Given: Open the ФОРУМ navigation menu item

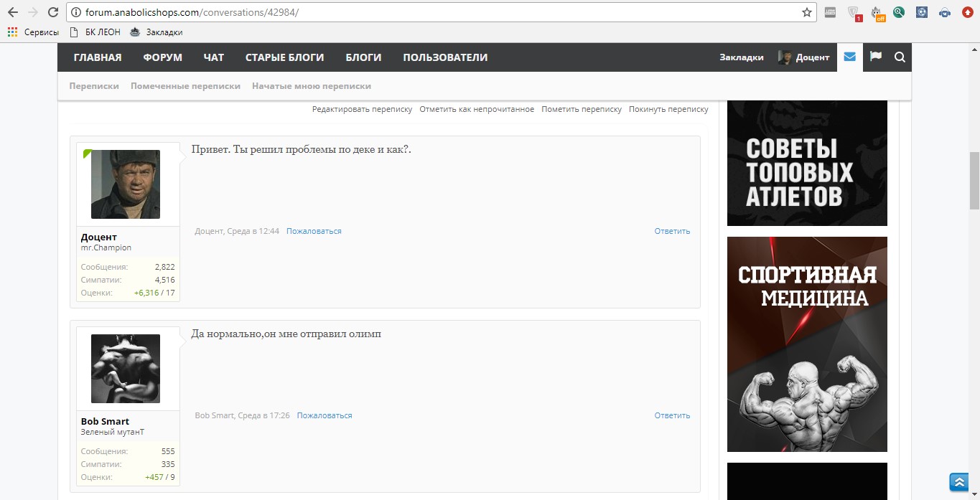Looking at the screenshot, I should tap(162, 57).
